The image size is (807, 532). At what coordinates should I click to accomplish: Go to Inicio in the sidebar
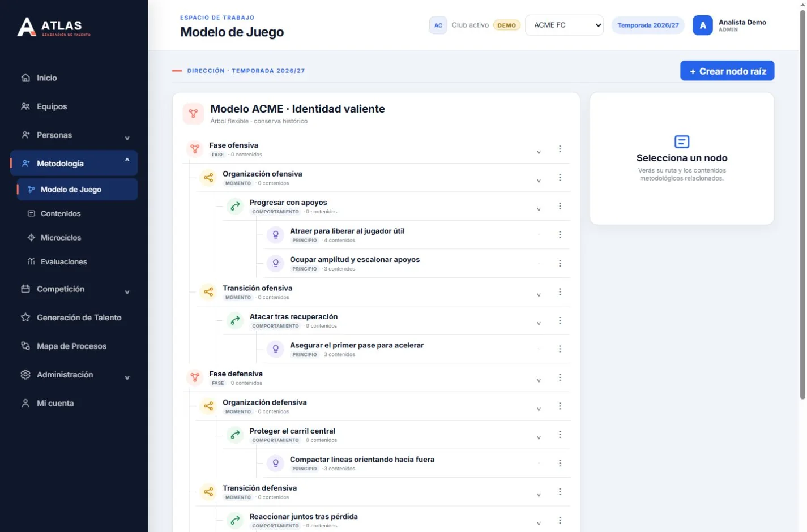tap(74, 78)
